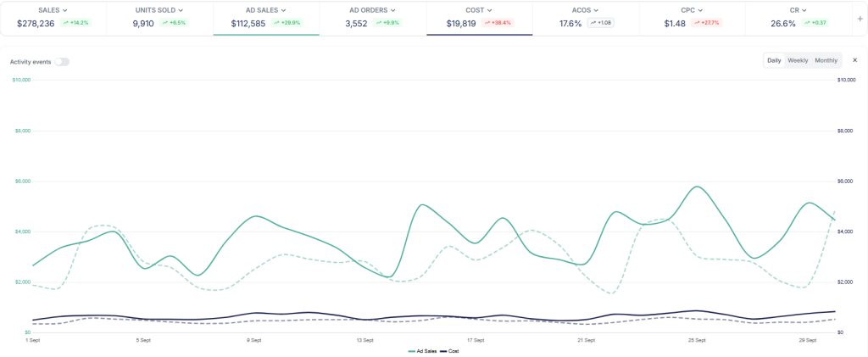The width and height of the screenshot is (868, 357).
Task: Switch chart to Weekly view
Action: [798, 60]
